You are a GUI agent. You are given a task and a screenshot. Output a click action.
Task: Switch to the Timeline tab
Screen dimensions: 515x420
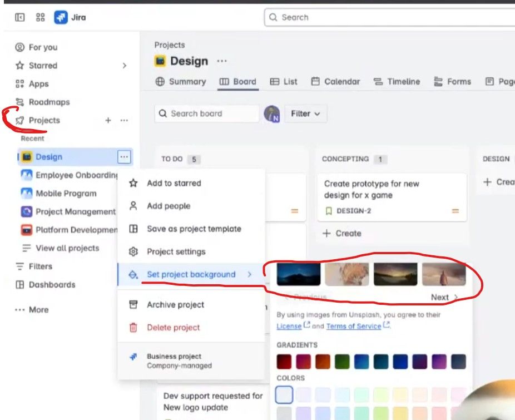[397, 82]
